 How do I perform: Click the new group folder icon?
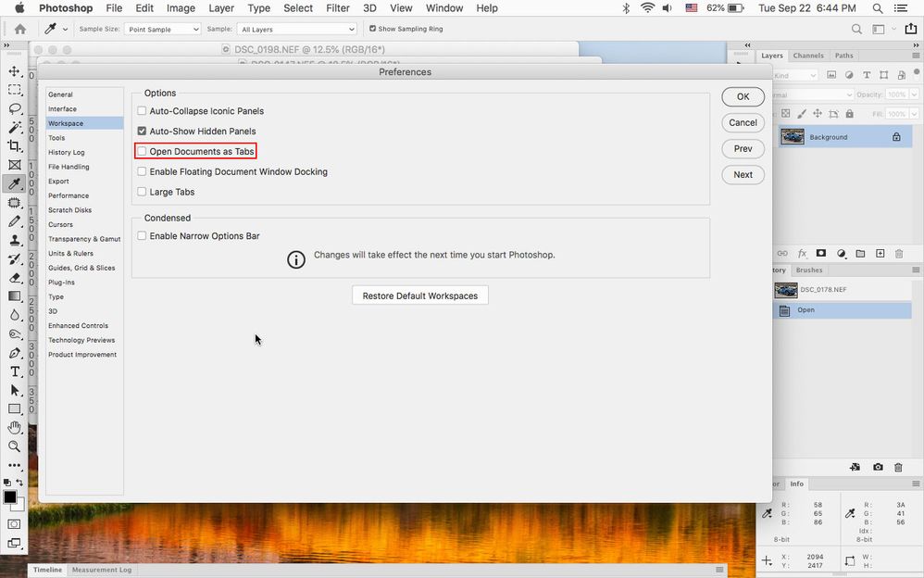[x=860, y=253]
